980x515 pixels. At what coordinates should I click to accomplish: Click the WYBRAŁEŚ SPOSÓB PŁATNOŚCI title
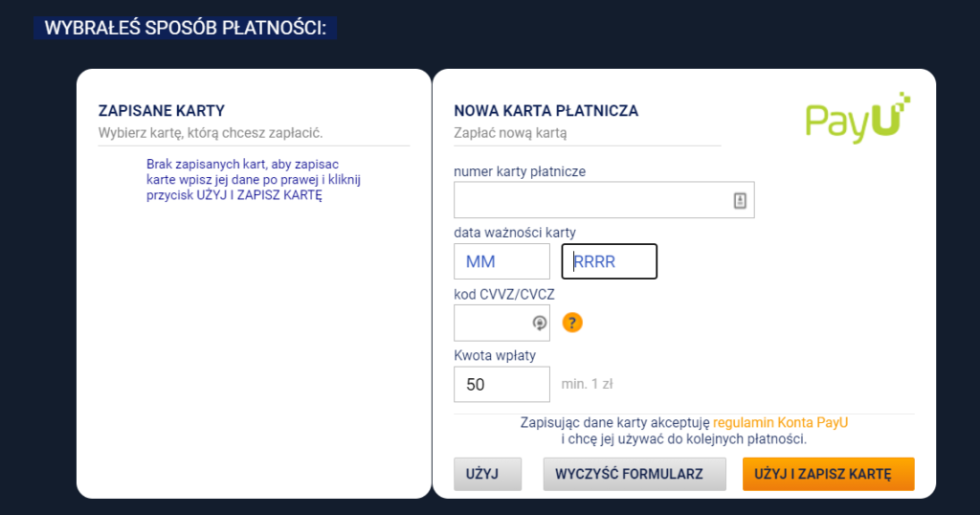click(186, 28)
